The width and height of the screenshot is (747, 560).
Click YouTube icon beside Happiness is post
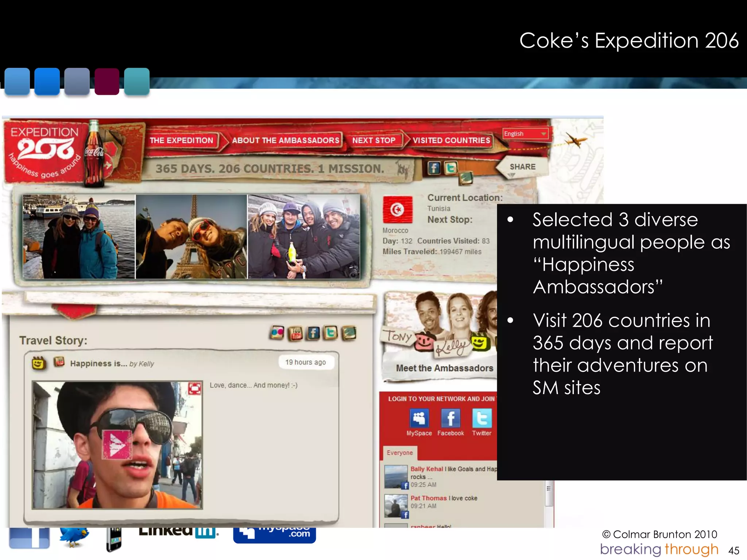point(59,362)
